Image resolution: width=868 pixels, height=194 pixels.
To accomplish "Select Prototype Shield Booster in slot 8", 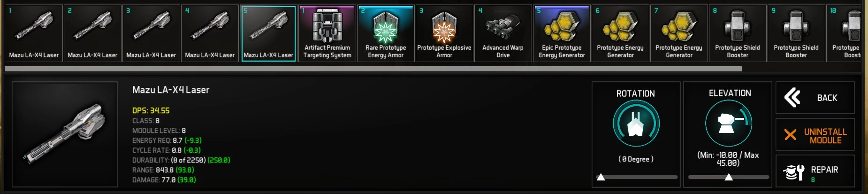I will 738,33.
